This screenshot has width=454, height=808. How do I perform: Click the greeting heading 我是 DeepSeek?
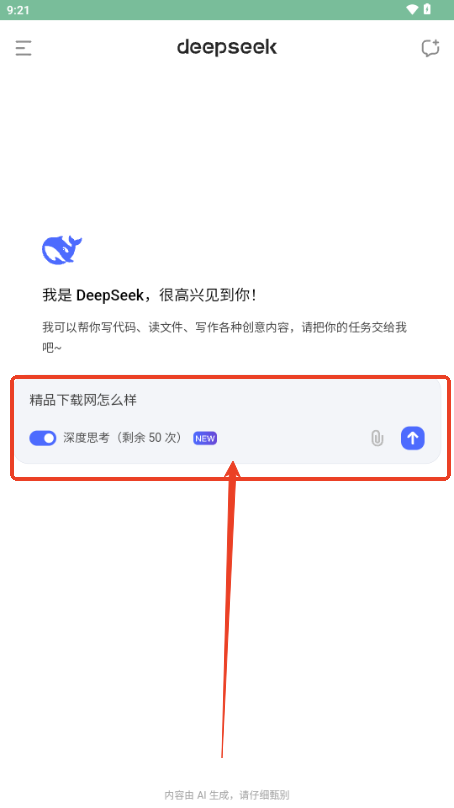[149, 295]
